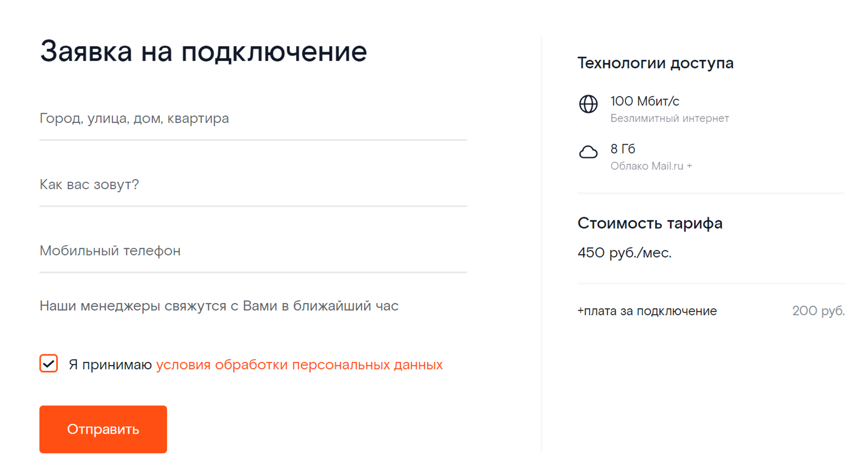868x467 pixels.
Task: Click the +плата за подключение label
Action: pos(647,311)
